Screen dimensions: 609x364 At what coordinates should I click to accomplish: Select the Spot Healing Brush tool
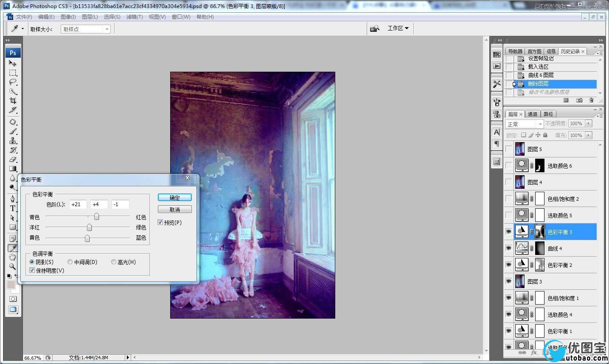point(13,122)
